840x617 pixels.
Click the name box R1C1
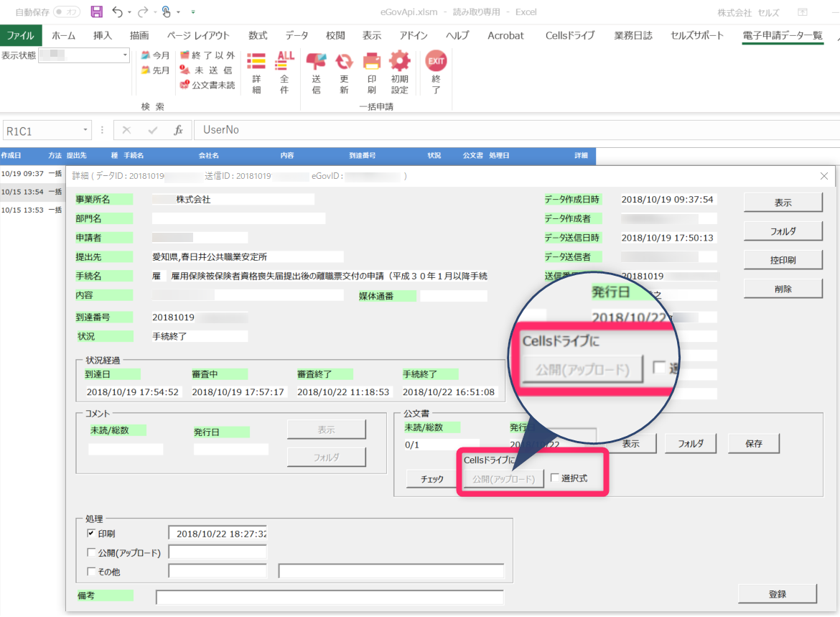coord(42,131)
